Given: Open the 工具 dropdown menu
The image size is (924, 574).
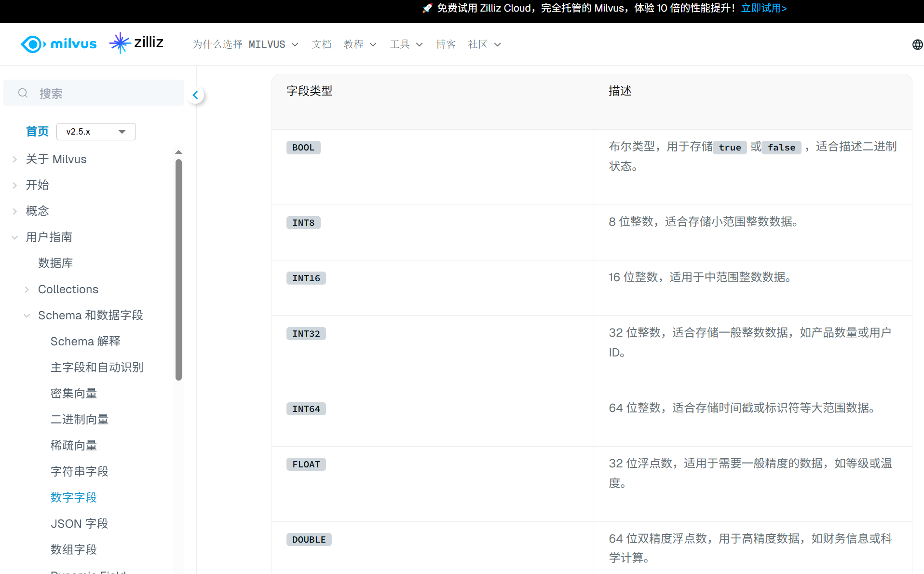Looking at the screenshot, I should pyautogui.click(x=406, y=44).
